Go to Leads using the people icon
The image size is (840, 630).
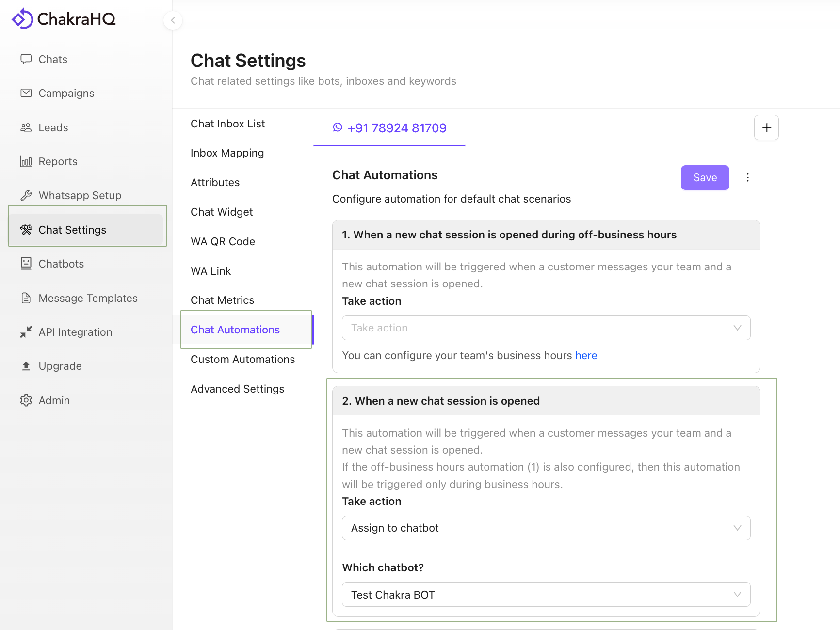[x=26, y=127]
